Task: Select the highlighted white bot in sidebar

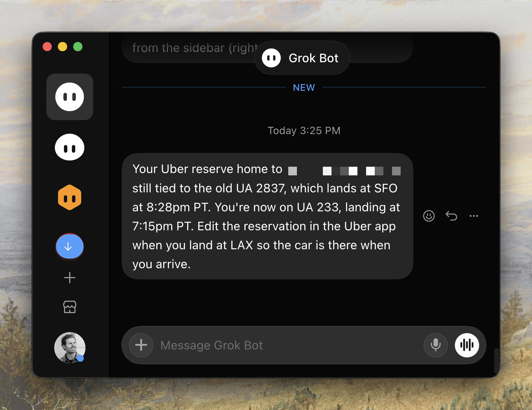Action: (70, 97)
